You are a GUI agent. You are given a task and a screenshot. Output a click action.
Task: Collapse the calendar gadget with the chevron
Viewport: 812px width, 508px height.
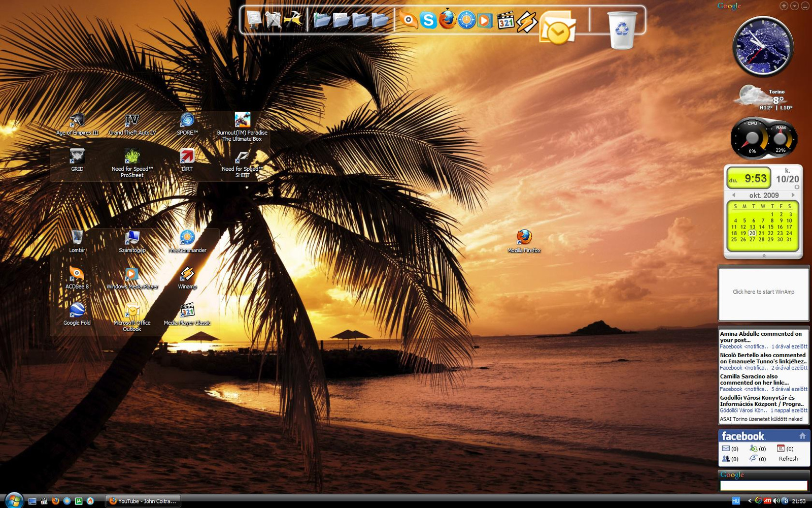763,256
